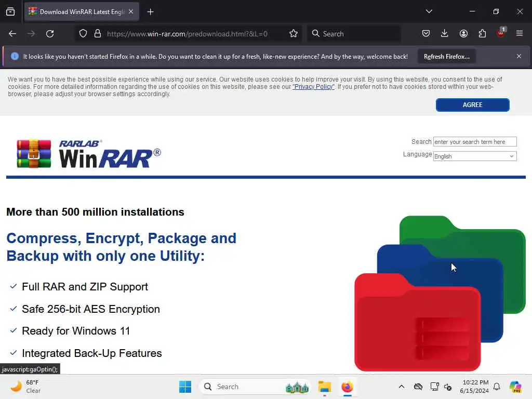
Task: Dismiss the Firefox refresh notification bar
Action: [519, 56]
